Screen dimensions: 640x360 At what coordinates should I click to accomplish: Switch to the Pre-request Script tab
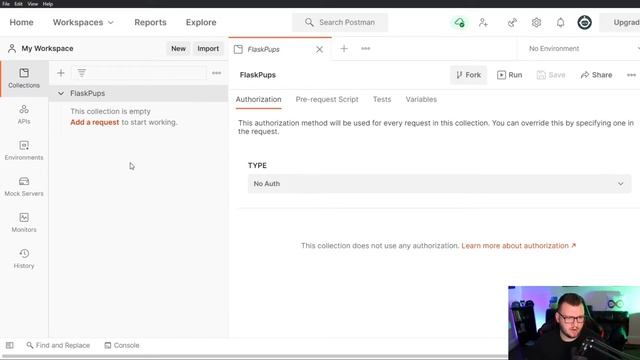coord(327,100)
